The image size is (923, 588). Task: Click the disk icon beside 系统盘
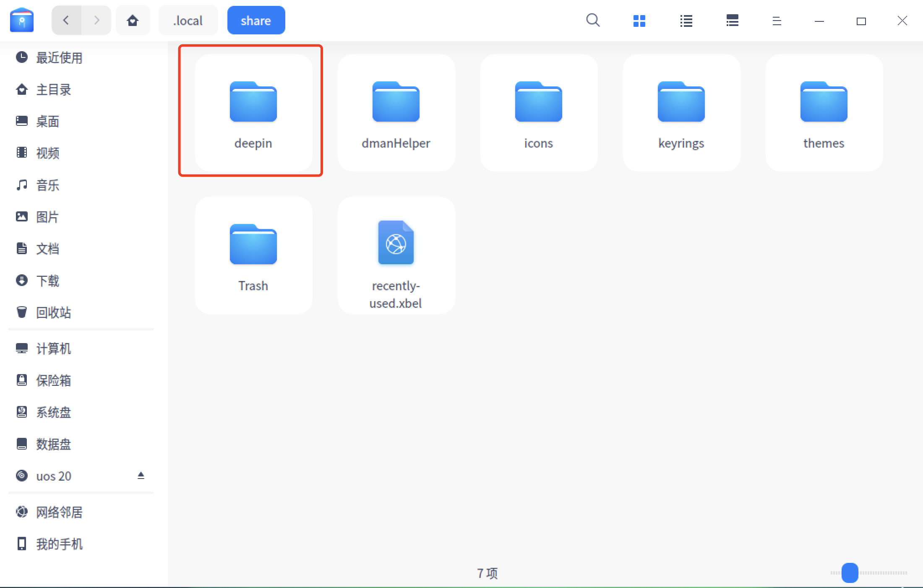pyautogui.click(x=22, y=412)
